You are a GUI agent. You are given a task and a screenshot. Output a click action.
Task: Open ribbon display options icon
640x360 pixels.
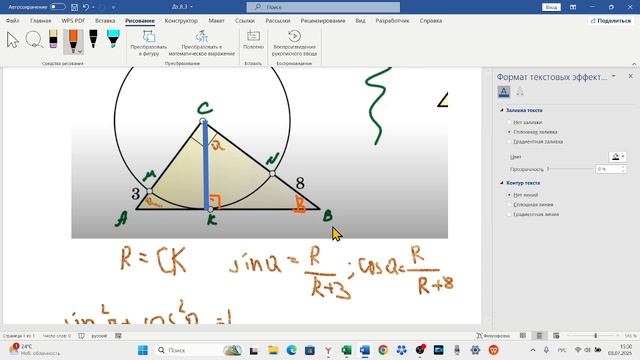573,7
